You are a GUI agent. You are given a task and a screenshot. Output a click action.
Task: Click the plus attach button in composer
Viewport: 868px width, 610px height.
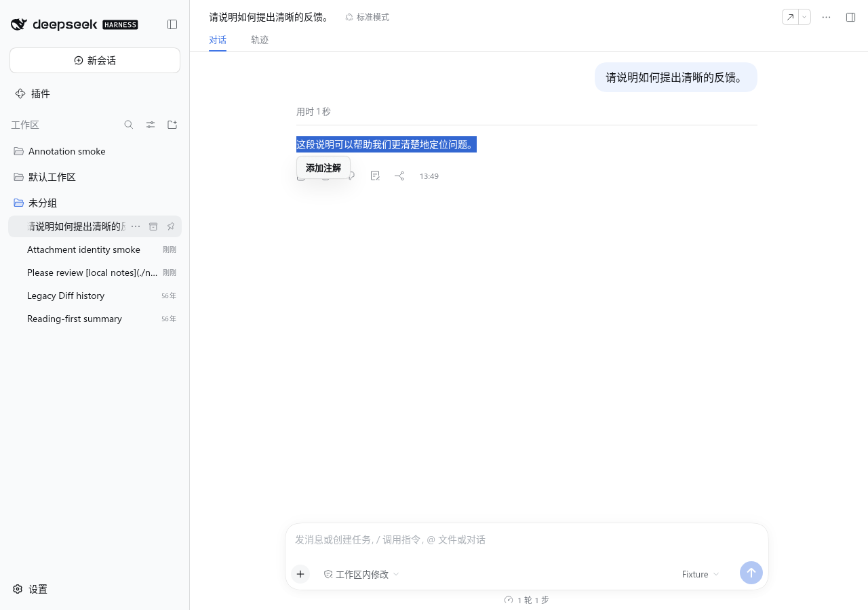300,574
